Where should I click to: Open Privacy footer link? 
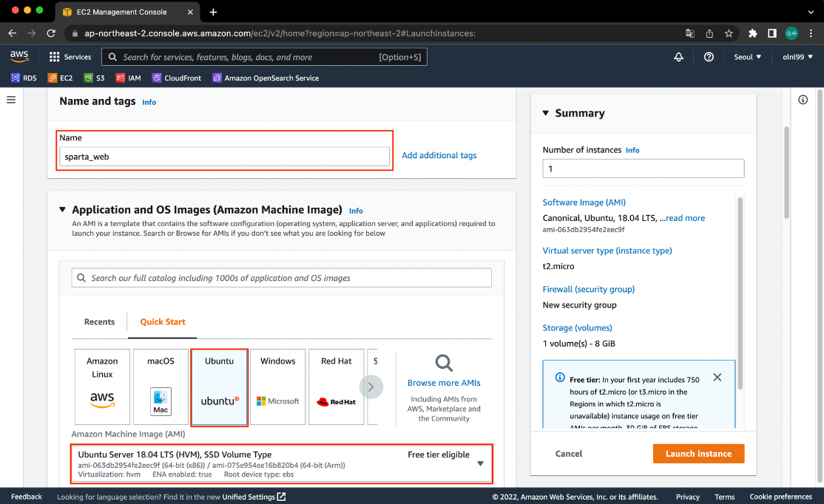pos(687,497)
